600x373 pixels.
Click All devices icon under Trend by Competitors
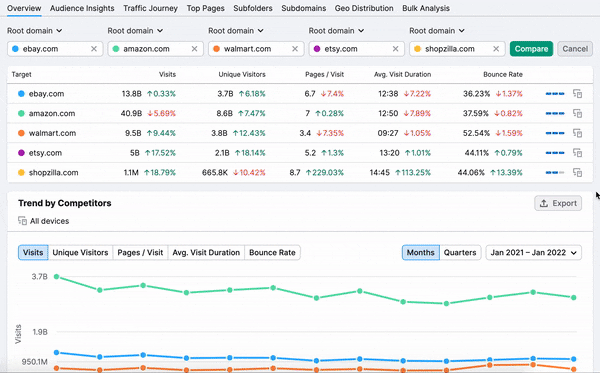(x=22, y=221)
